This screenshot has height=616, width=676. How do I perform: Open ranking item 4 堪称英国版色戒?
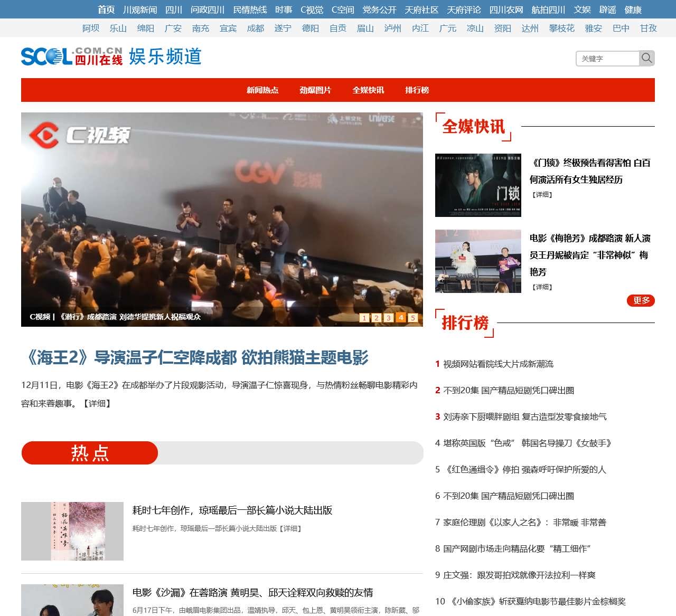pyautogui.click(x=527, y=443)
